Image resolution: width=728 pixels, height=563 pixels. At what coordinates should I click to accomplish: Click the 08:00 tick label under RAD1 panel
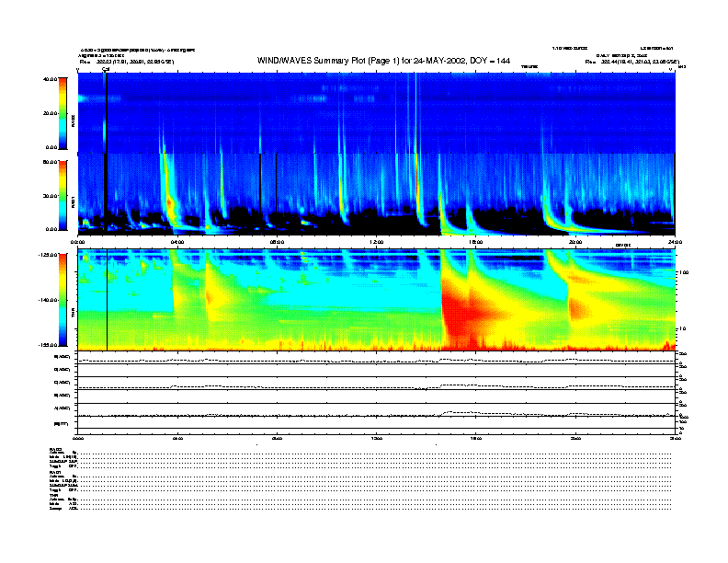pyautogui.click(x=277, y=242)
